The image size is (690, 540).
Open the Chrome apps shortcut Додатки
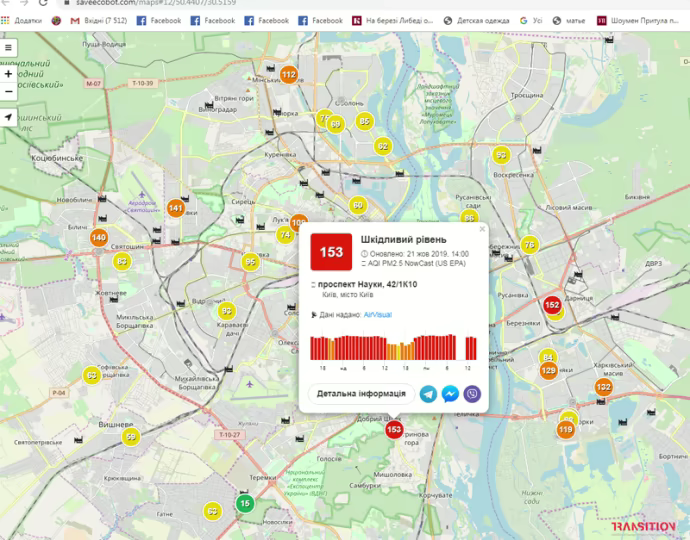[22, 20]
